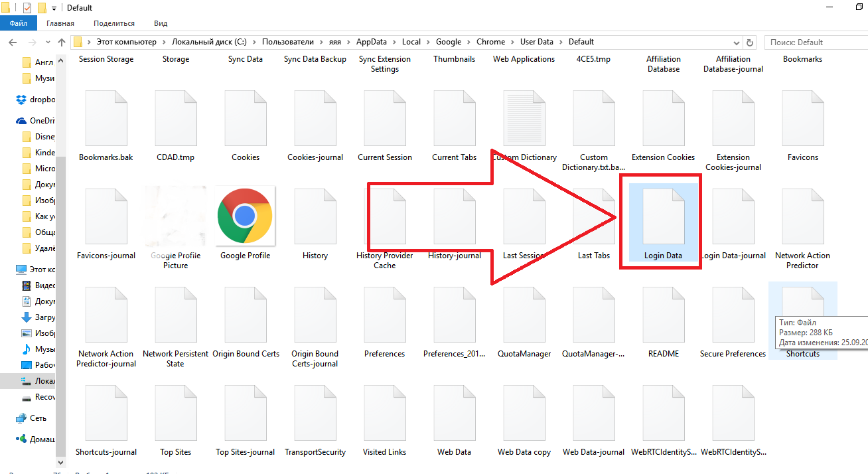868x474 pixels.
Task: Go up one folder with up arrow
Action: tap(62, 42)
